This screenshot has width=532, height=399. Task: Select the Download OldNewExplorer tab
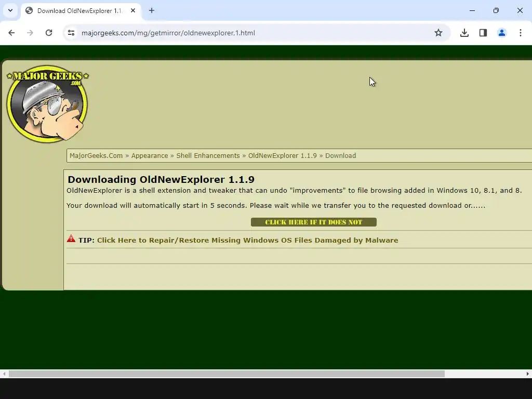[x=81, y=11]
